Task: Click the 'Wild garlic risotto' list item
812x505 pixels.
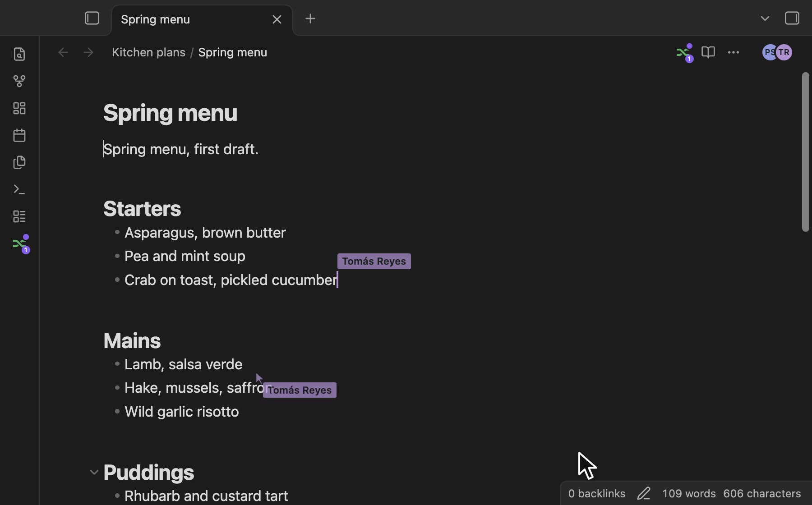Action: pyautogui.click(x=182, y=412)
